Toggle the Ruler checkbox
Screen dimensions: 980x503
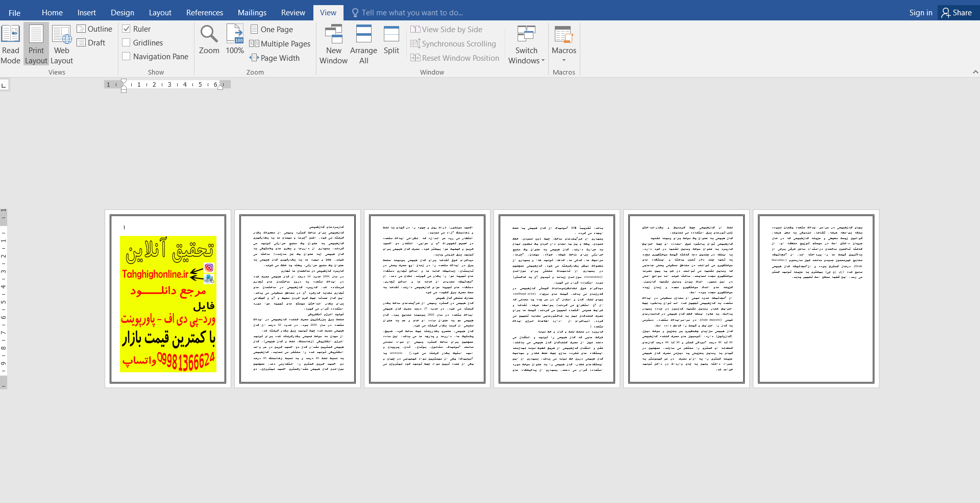tap(126, 29)
